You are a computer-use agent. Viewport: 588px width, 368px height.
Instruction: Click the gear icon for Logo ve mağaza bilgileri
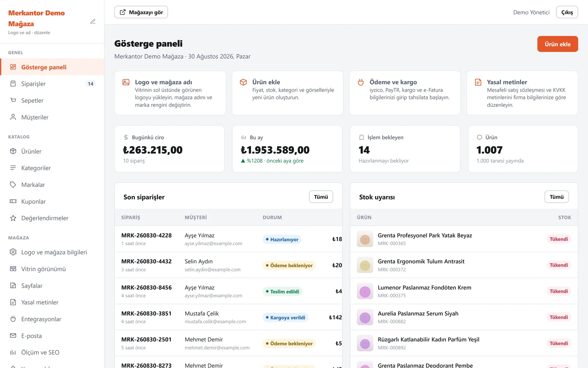pyautogui.click(x=13, y=252)
